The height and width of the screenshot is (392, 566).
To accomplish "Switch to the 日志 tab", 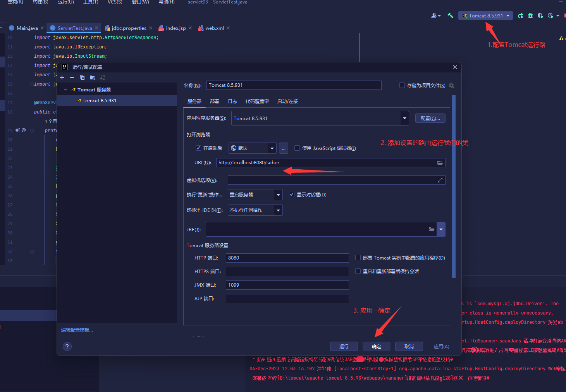I will pos(232,101).
